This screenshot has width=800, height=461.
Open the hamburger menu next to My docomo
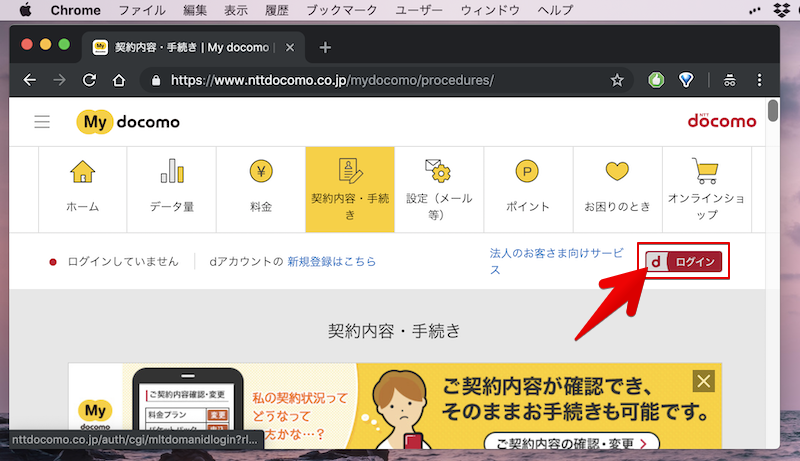pos(42,122)
